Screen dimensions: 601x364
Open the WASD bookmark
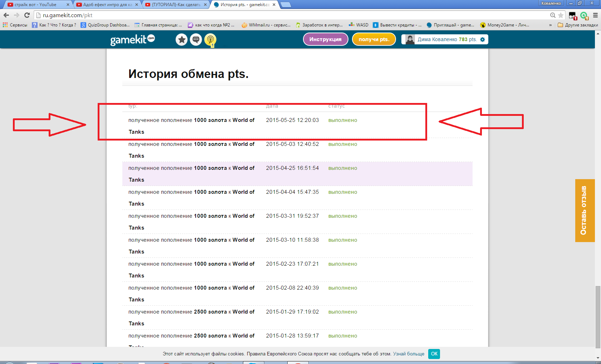359,25
